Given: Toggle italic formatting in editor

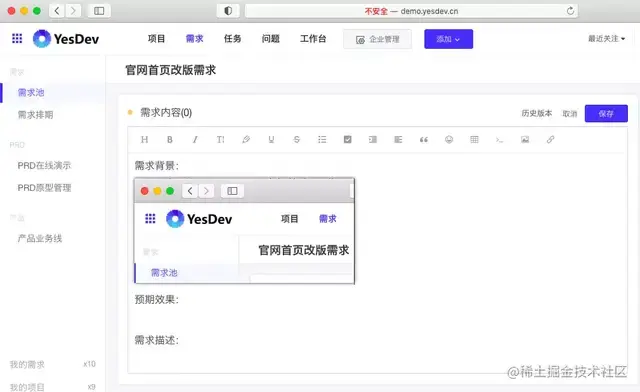Looking at the screenshot, I should [195, 140].
